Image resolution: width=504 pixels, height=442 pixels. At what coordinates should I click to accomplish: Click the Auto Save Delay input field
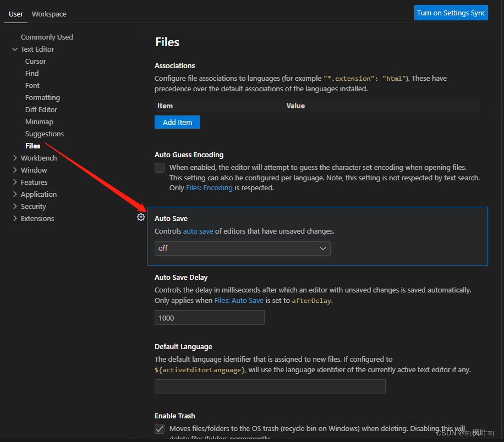click(209, 317)
